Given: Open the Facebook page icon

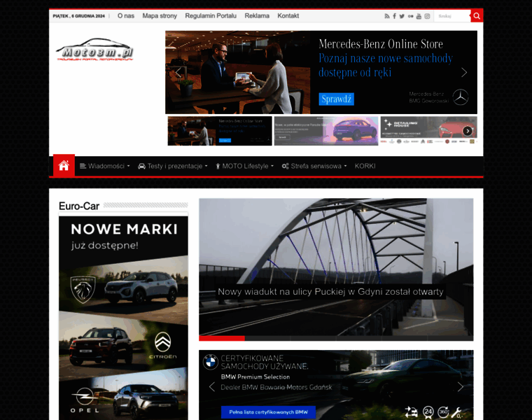Looking at the screenshot, I should tap(394, 16).
